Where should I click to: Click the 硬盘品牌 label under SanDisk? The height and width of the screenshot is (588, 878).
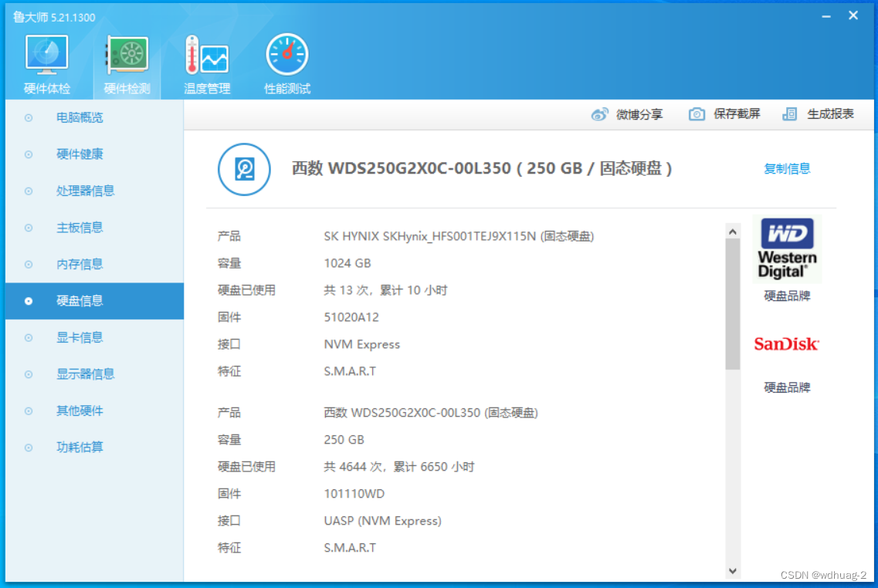click(787, 387)
